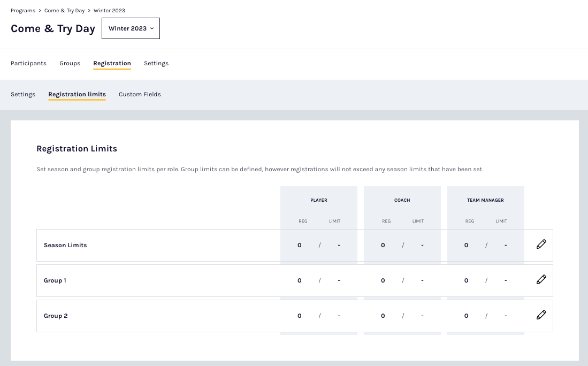
Task: Edit Group 1 limits via pencil icon
Action: (x=541, y=280)
